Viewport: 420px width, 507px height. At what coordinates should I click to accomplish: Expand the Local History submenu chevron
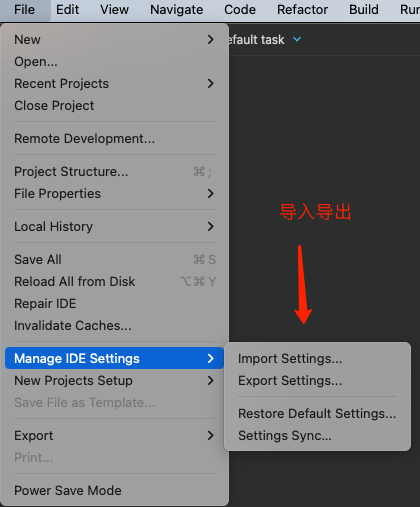click(210, 227)
